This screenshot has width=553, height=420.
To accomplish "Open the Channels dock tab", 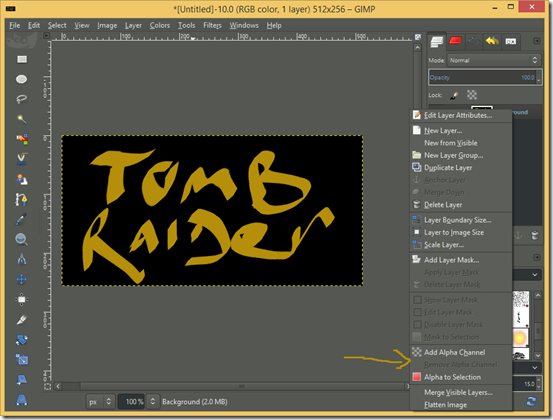I will click(x=455, y=41).
